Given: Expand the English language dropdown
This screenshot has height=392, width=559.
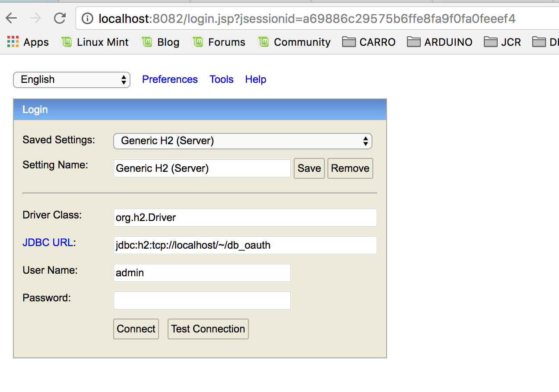Looking at the screenshot, I should coord(72,80).
